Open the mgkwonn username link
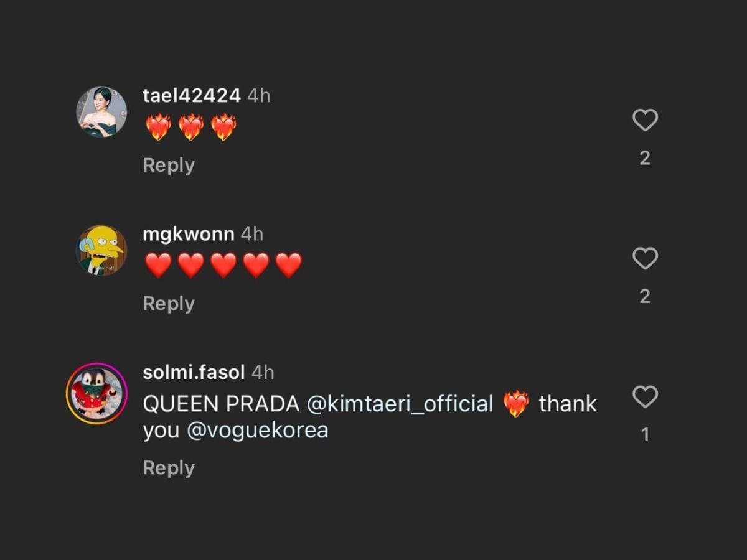The height and width of the screenshot is (560, 747). (188, 234)
